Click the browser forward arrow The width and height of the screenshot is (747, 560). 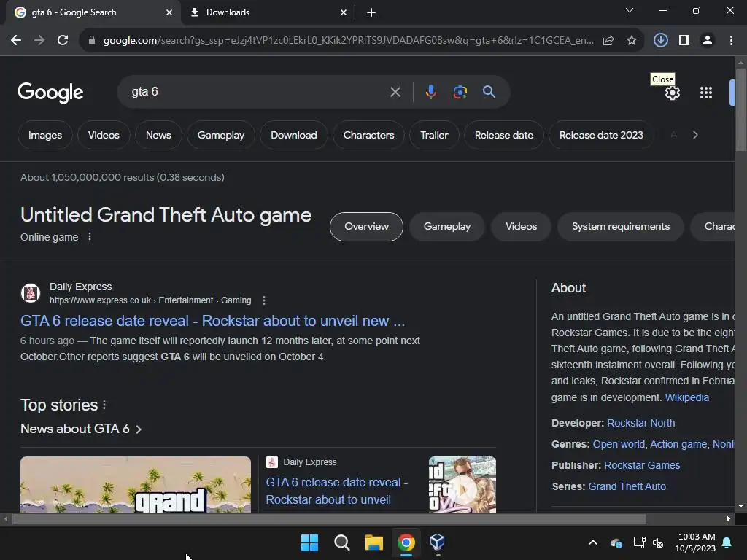(x=39, y=41)
